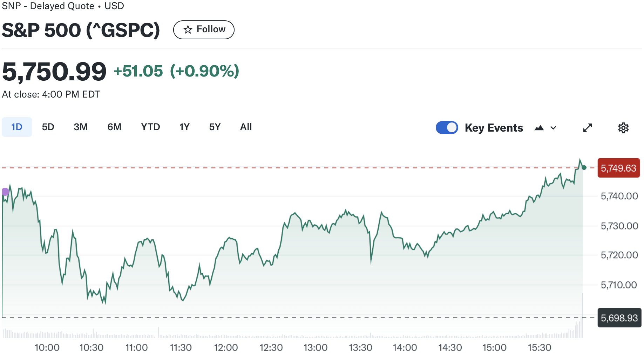Click the dark 5,698.93 previous close label
Image resolution: width=644 pixels, height=353 pixels.
619,318
